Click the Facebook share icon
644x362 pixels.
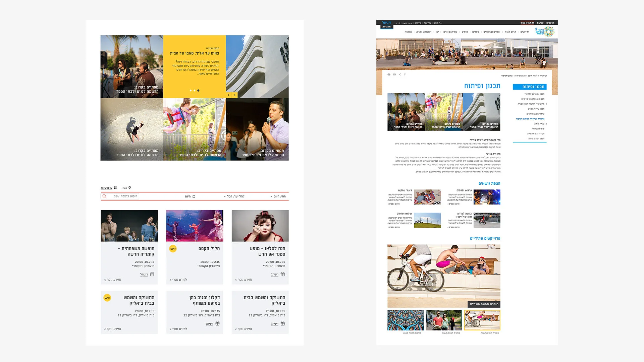tap(405, 74)
